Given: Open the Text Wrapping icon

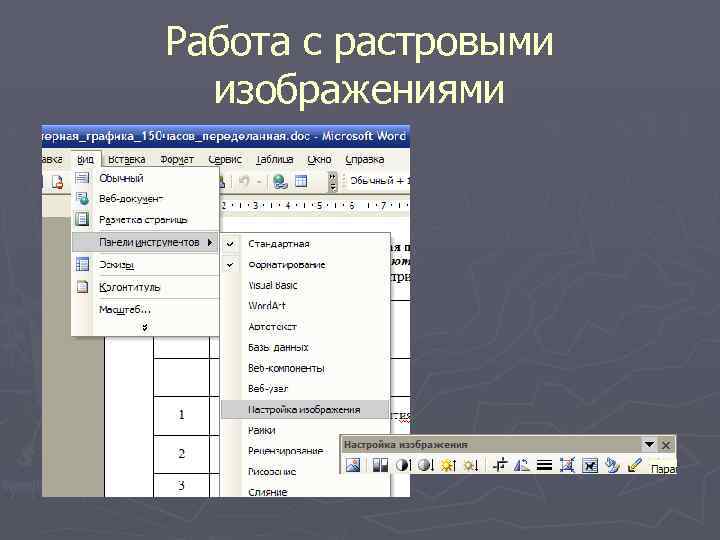Looking at the screenshot, I should (590, 465).
